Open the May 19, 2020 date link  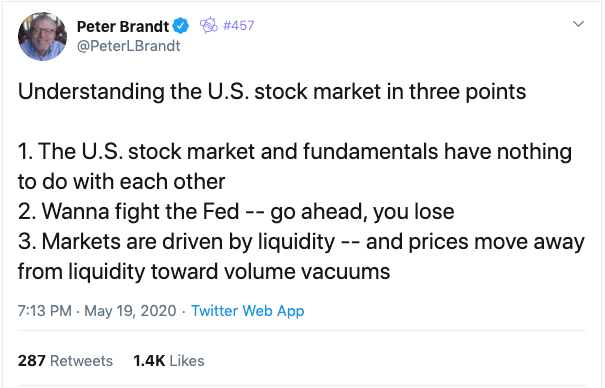pos(130,311)
